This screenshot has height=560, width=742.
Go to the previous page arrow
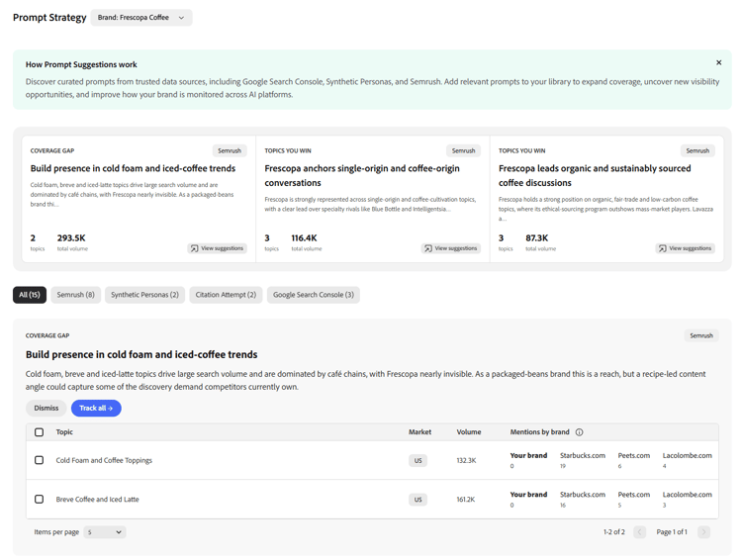coord(640,532)
